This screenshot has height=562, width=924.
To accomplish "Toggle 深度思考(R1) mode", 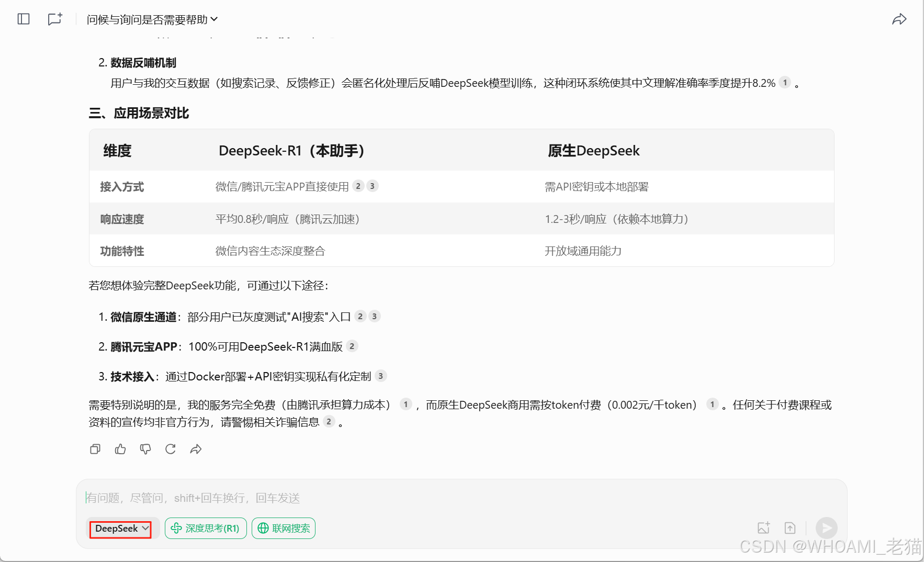I will pos(206,529).
